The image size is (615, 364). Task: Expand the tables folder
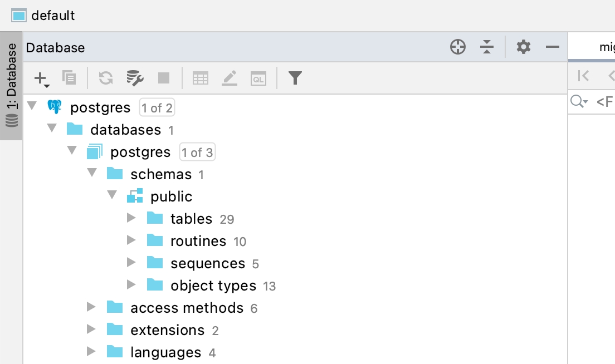click(131, 218)
